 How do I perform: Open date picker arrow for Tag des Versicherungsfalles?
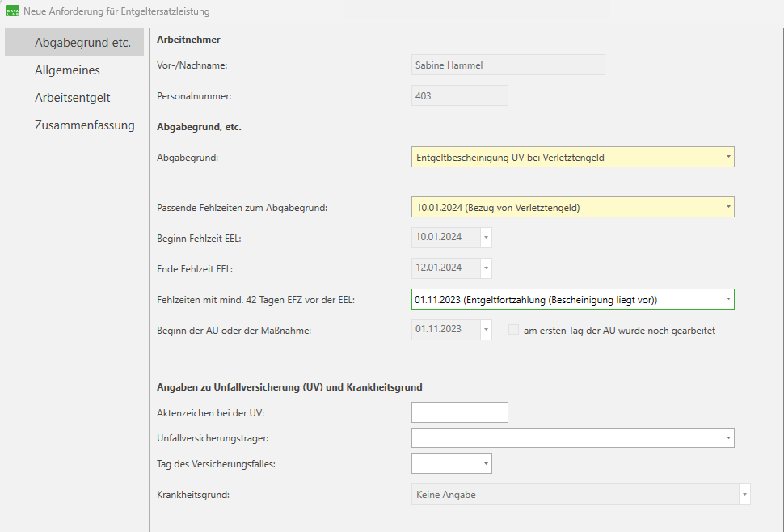click(x=486, y=463)
